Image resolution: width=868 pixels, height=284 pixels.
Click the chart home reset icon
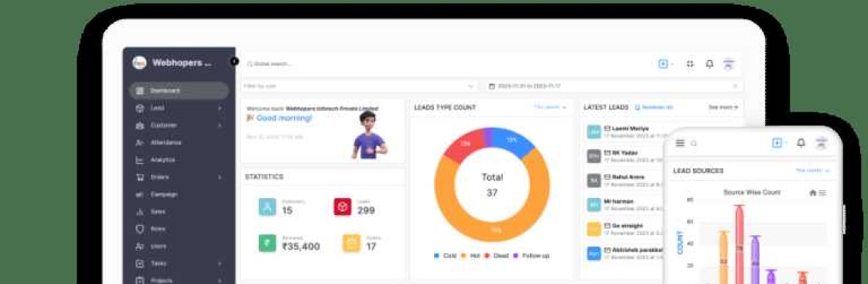[x=813, y=192]
